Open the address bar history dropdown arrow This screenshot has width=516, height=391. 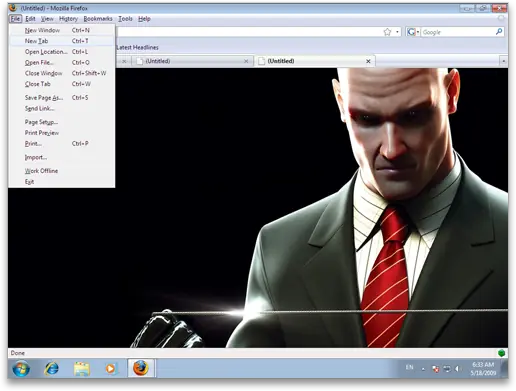pos(397,32)
